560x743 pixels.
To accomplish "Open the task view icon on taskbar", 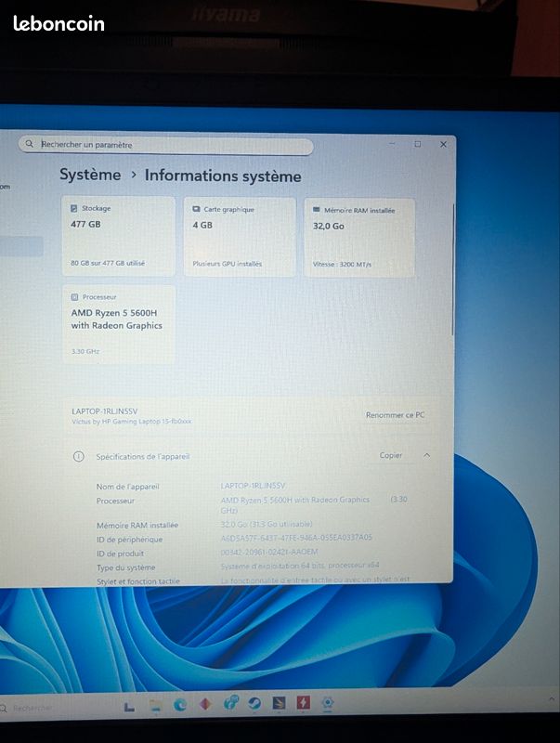I will pos(129,707).
